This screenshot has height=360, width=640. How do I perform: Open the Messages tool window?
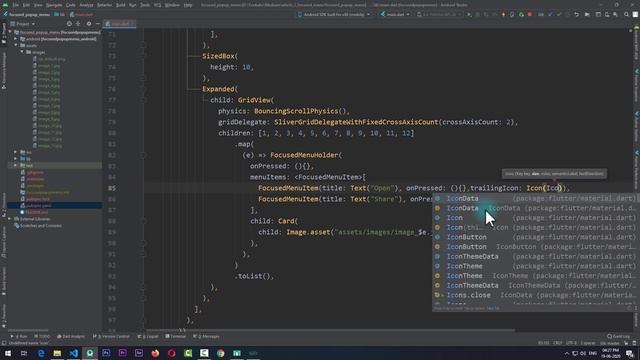coord(207,336)
